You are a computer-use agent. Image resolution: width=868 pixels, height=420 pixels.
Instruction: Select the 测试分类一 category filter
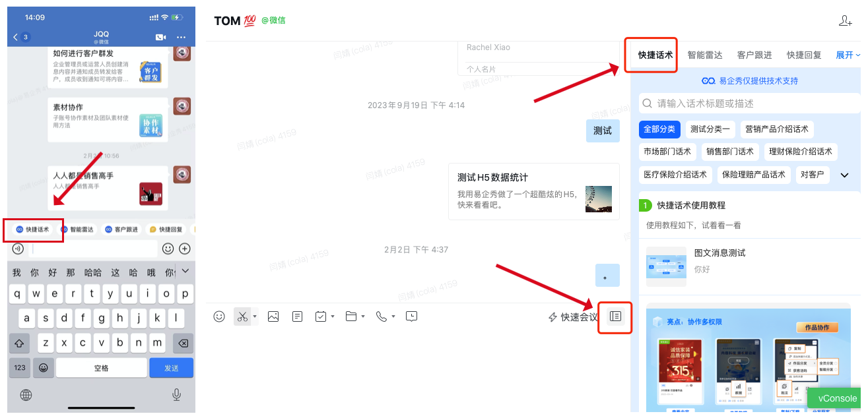coord(710,129)
